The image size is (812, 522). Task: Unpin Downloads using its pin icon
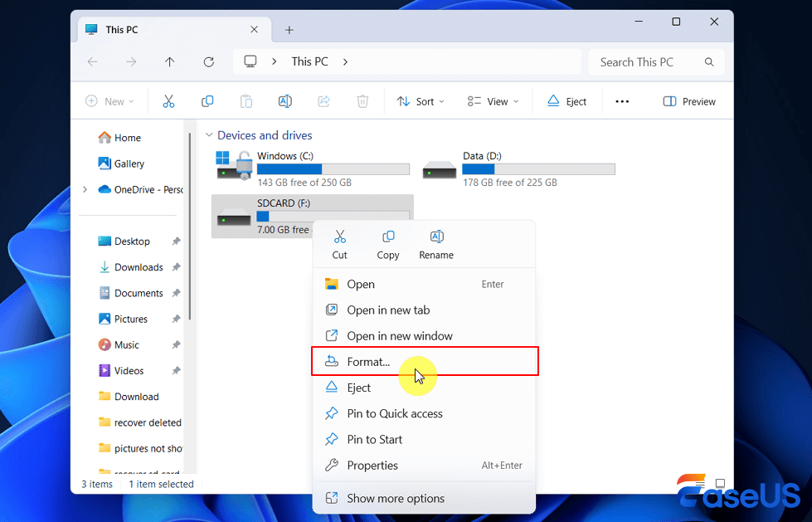176,267
